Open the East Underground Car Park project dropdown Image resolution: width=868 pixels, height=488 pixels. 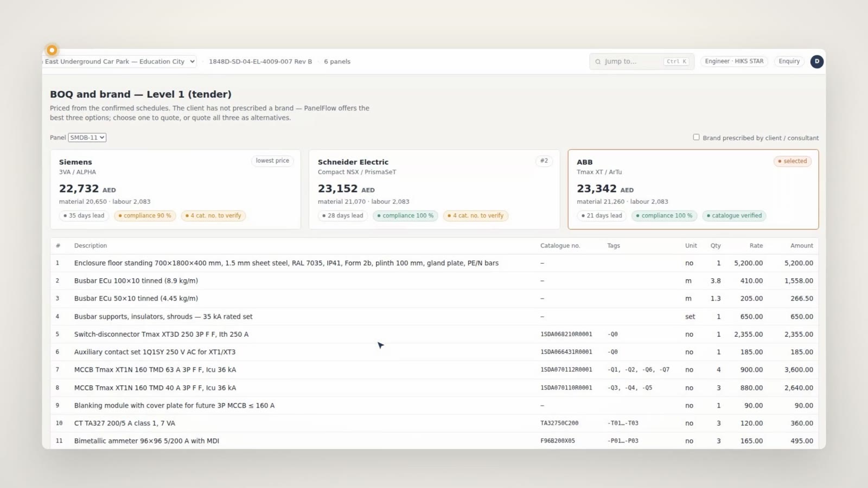(x=119, y=62)
